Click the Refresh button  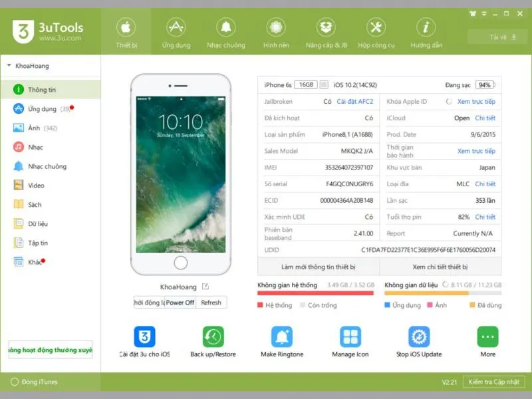211,303
